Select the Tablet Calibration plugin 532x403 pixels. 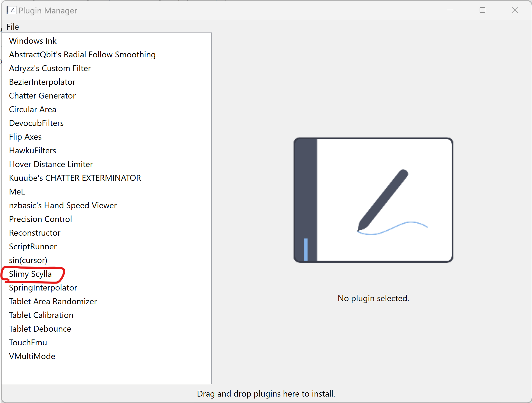[41, 315]
